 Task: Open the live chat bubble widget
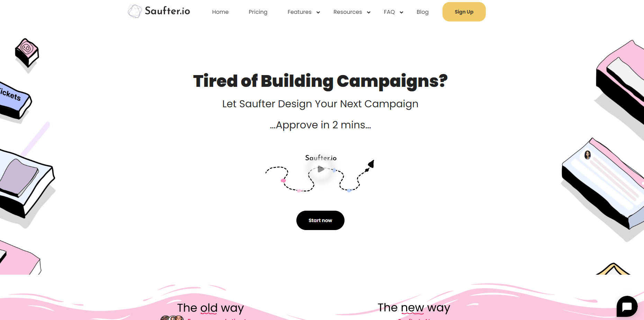(x=627, y=307)
